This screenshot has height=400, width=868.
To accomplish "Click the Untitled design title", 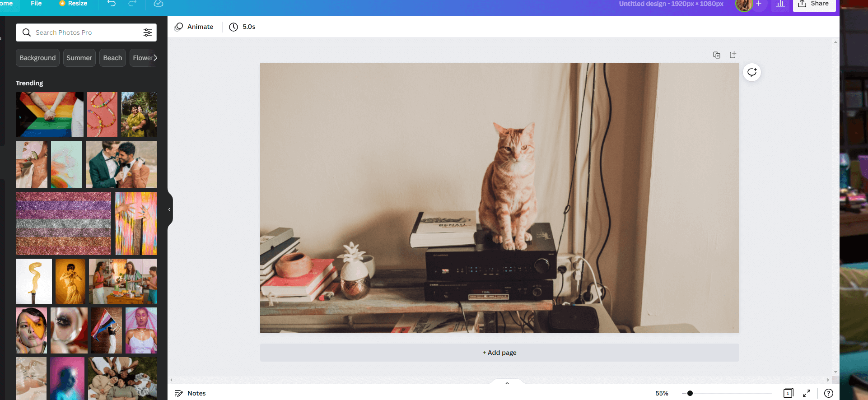I will coord(671,4).
